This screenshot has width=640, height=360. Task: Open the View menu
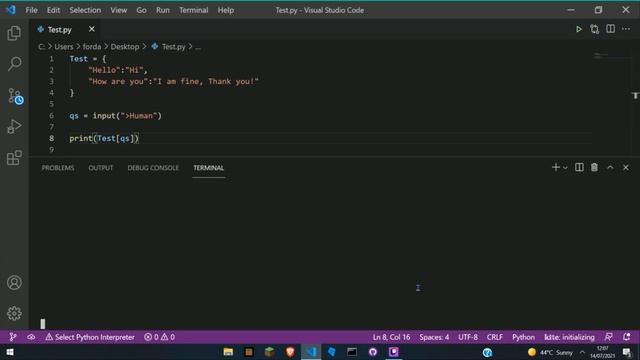tap(118, 10)
